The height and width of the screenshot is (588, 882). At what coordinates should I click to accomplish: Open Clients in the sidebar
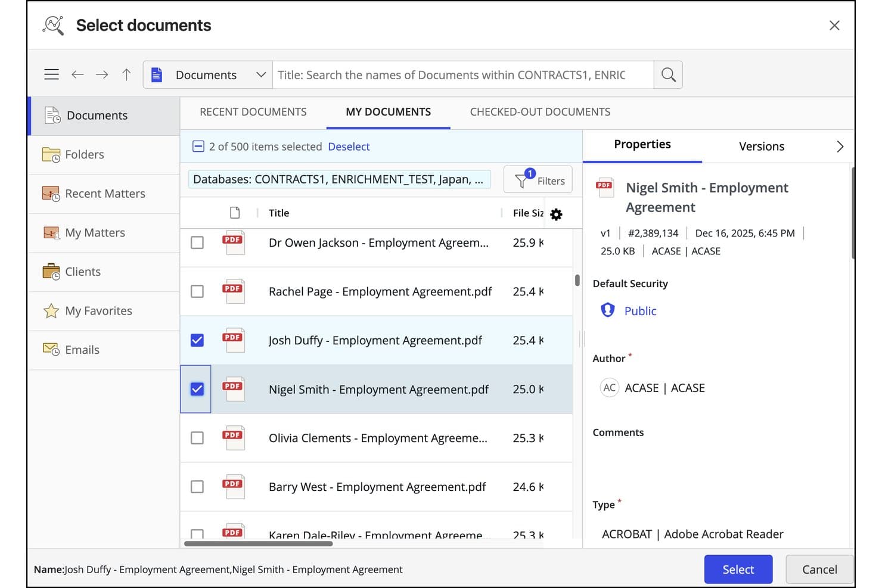pos(104,272)
